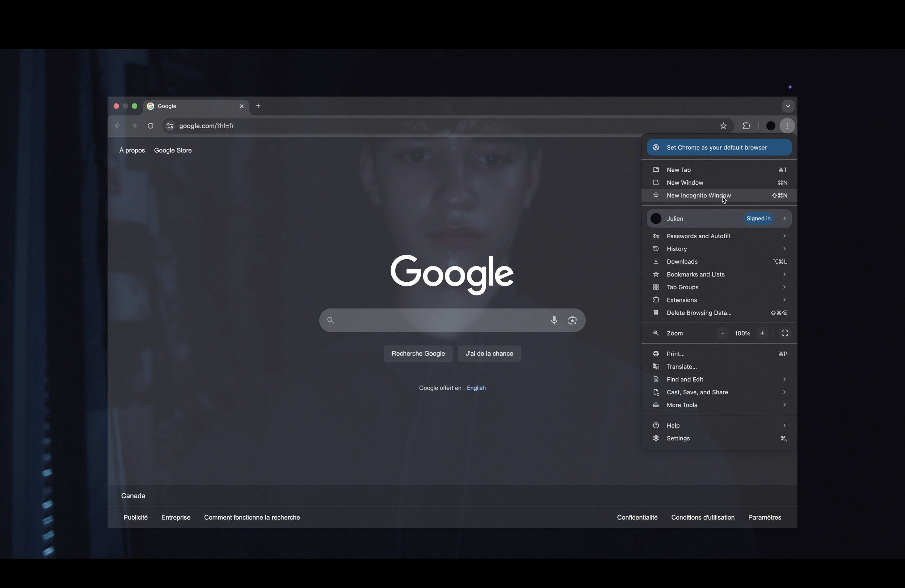This screenshot has width=905, height=588.
Task: Increase zoom with the plus button
Action: pyautogui.click(x=762, y=333)
